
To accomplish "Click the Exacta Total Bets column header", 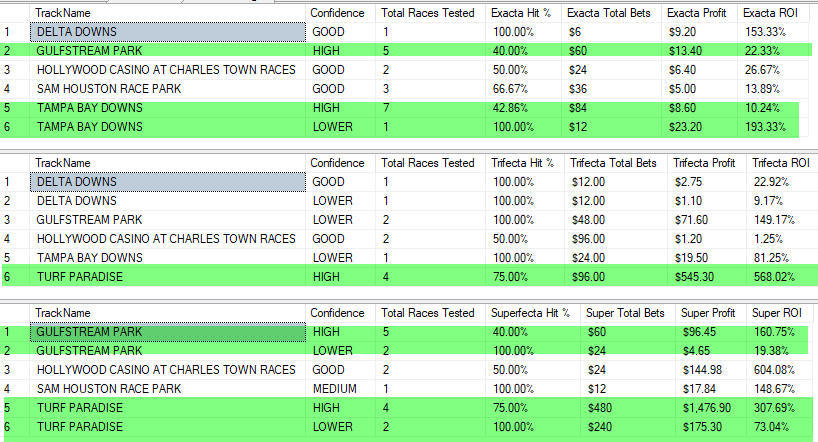I will pyautogui.click(x=611, y=13).
